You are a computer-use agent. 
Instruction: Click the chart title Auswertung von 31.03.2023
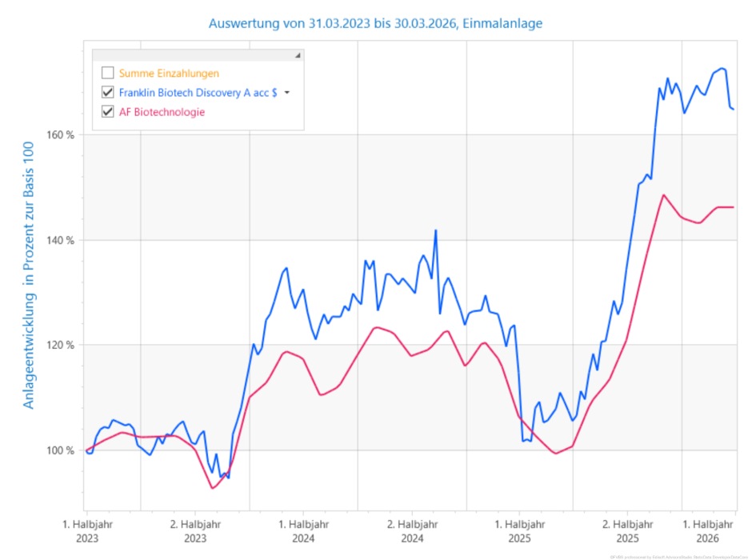point(375,23)
